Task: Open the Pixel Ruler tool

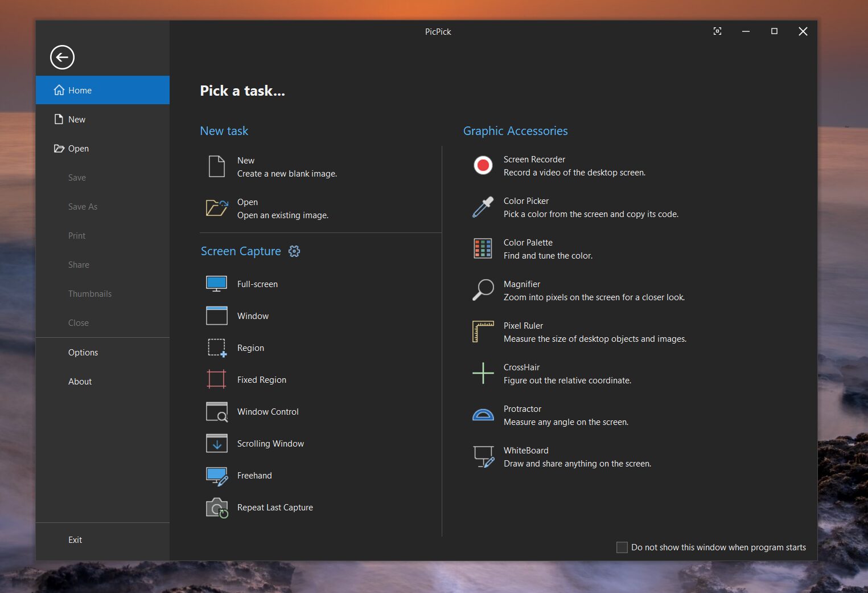Action: tap(483, 332)
